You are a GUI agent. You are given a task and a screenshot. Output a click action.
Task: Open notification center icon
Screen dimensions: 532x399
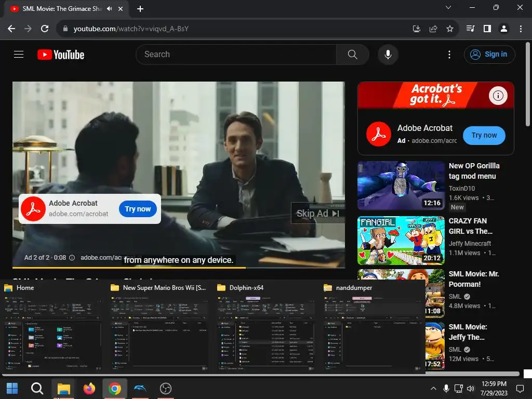coord(520,389)
